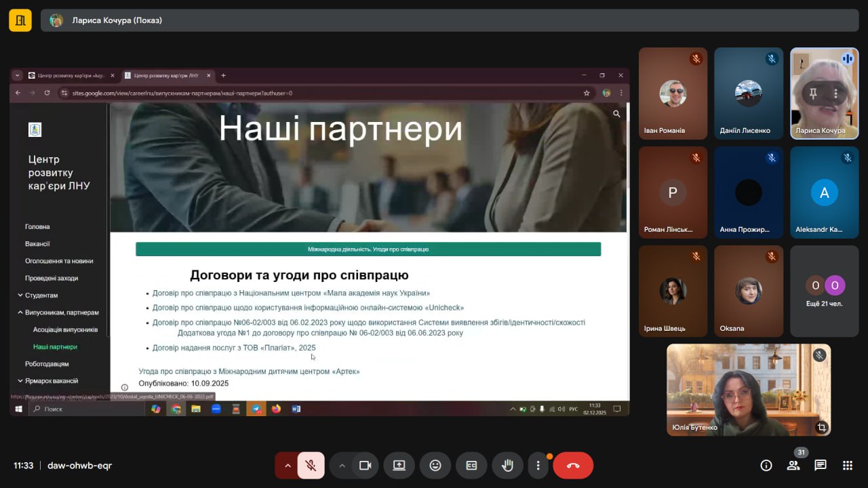Image resolution: width=868 pixels, height=488 pixels.
Task: Start presenting your screen
Action: 399,466
